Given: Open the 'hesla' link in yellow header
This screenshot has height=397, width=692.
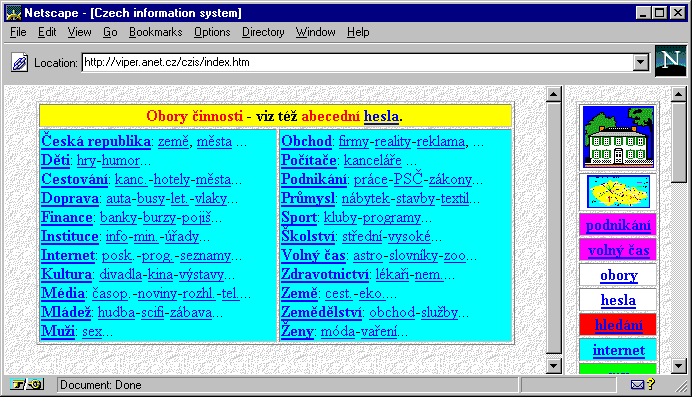Looking at the screenshot, I should pos(381,116).
